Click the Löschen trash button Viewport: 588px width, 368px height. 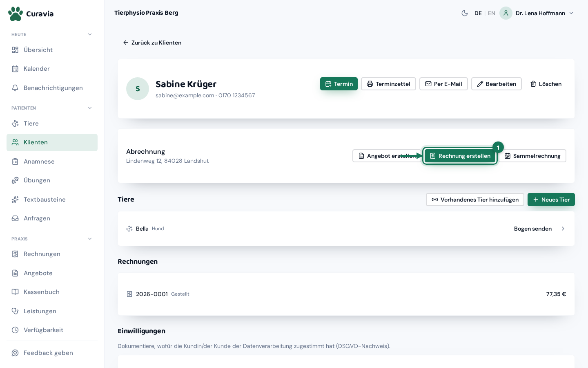(x=546, y=84)
